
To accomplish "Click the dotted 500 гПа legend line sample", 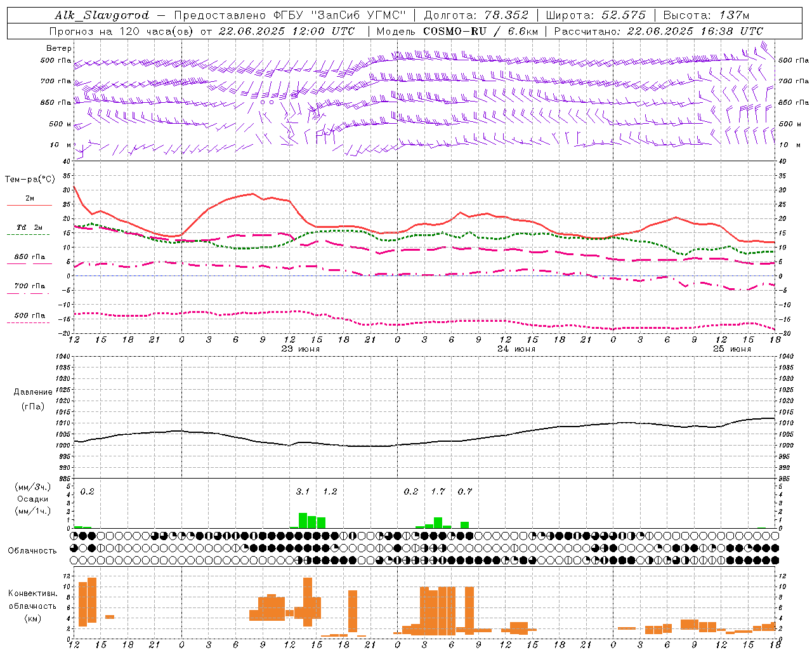I will (29, 323).
